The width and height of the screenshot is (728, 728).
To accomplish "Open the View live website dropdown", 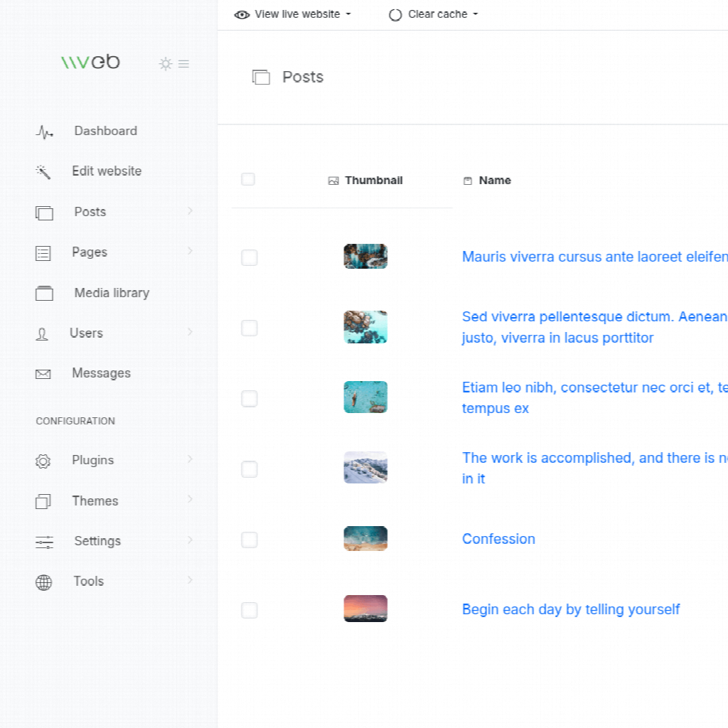I will (293, 14).
